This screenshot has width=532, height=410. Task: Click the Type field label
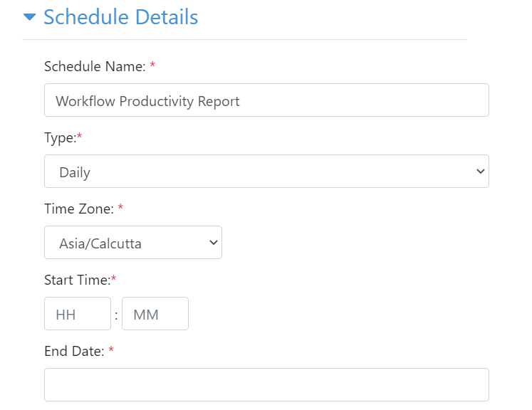(x=61, y=138)
